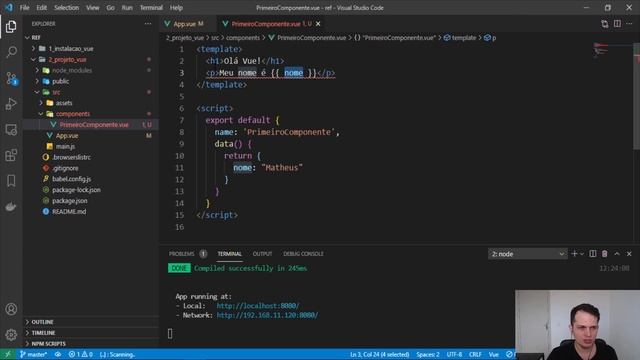
Task: Click the Vue language mode selector
Action: [x=493, y=354]
